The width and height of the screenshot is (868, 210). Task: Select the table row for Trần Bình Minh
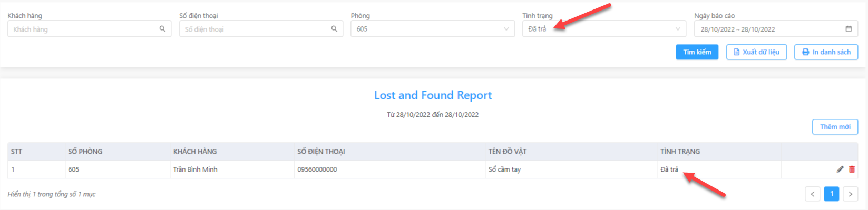[433, 169]
